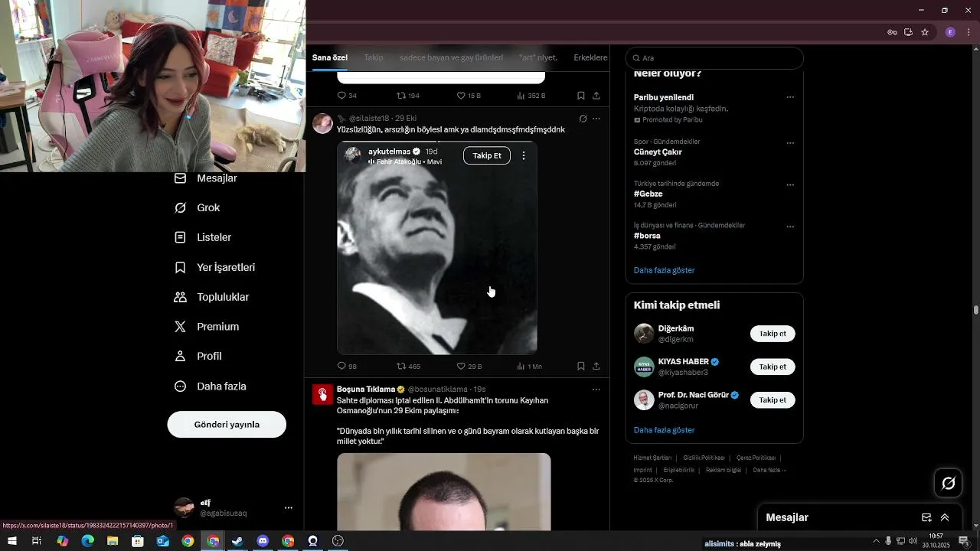The height and width of the screenshot is (551, 980).
Task: Open options for Cüneyt Çakır trend
Action: (790, 143)
